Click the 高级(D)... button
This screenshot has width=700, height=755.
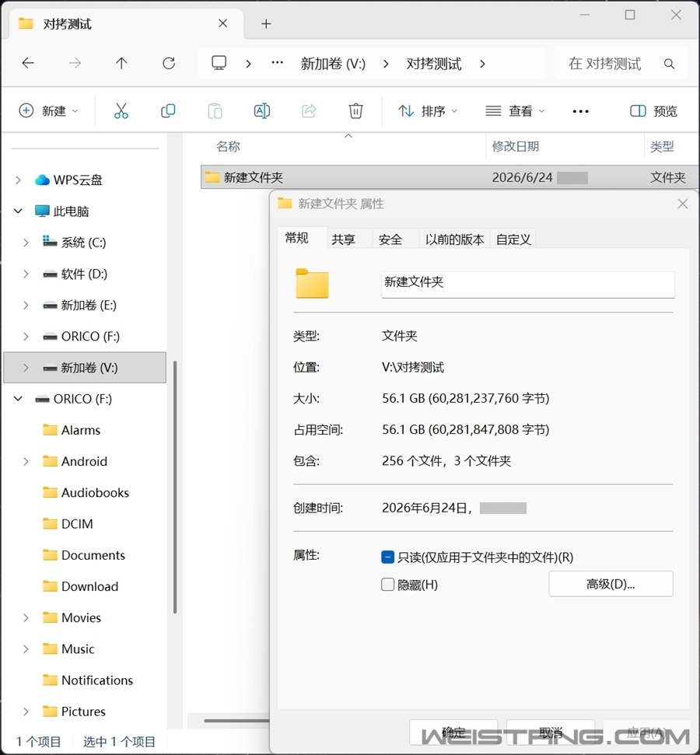tap(611, 584)
